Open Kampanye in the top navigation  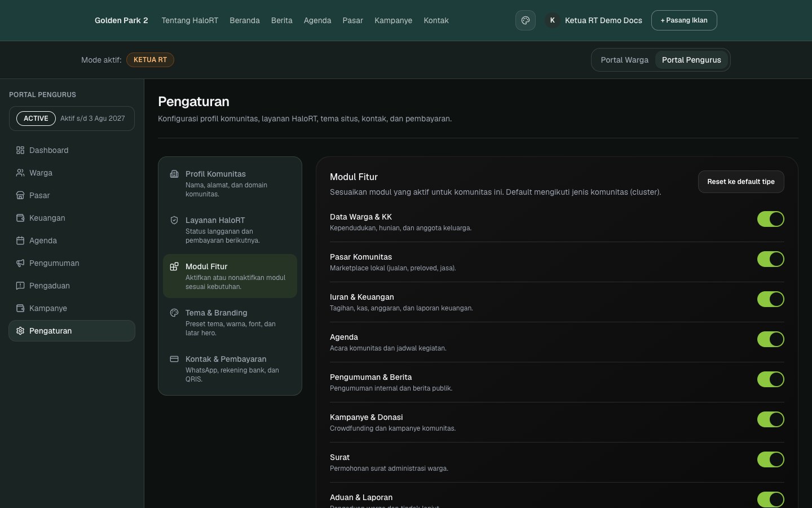394,20
